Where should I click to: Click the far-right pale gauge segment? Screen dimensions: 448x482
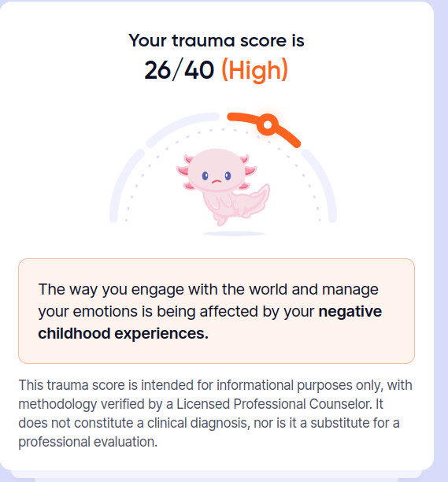320,185
